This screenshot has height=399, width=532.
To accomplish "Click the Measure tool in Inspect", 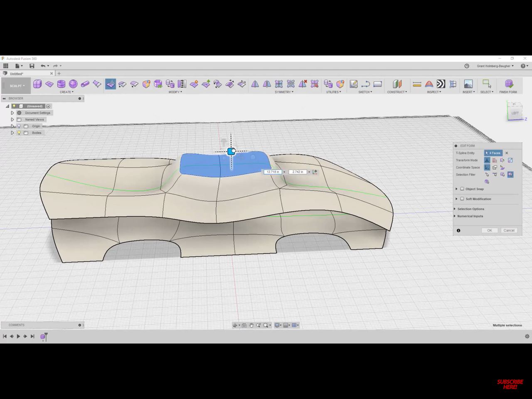I will point(417,84).
